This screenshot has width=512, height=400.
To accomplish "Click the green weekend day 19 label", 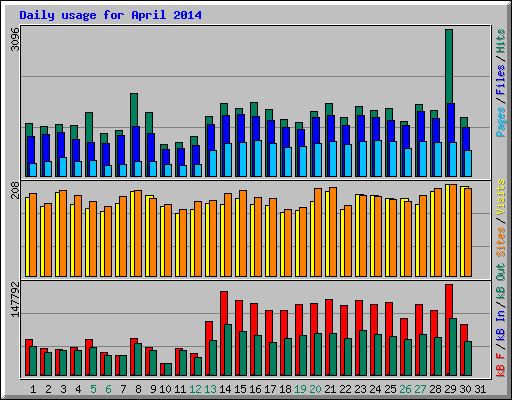I will tap(300, 389).
